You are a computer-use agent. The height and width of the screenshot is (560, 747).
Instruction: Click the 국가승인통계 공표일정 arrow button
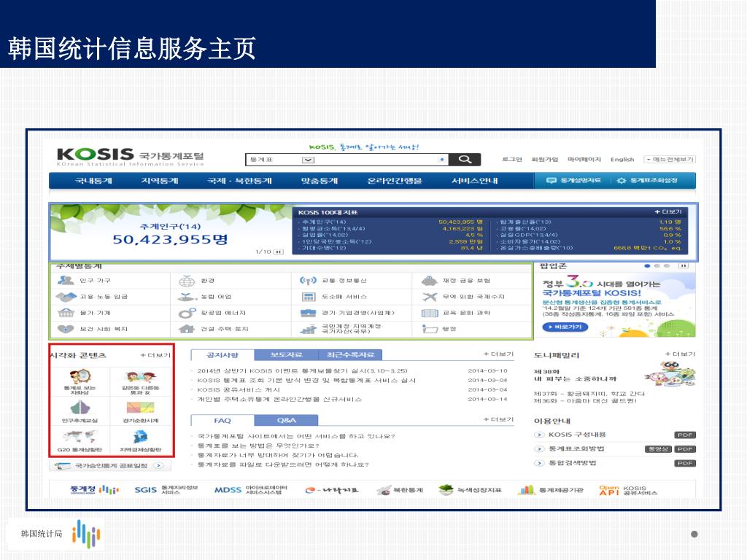(159, 466)
